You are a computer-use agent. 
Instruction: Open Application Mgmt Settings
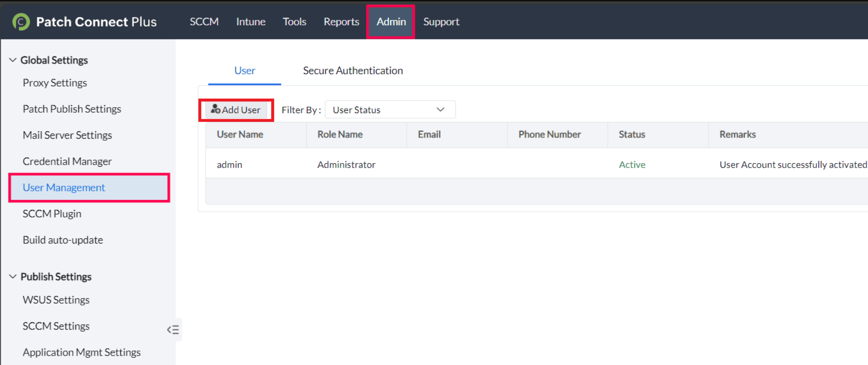coord(82,352)
